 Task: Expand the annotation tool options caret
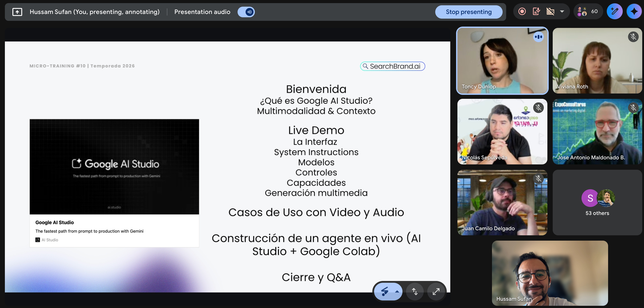pos(397,291)
